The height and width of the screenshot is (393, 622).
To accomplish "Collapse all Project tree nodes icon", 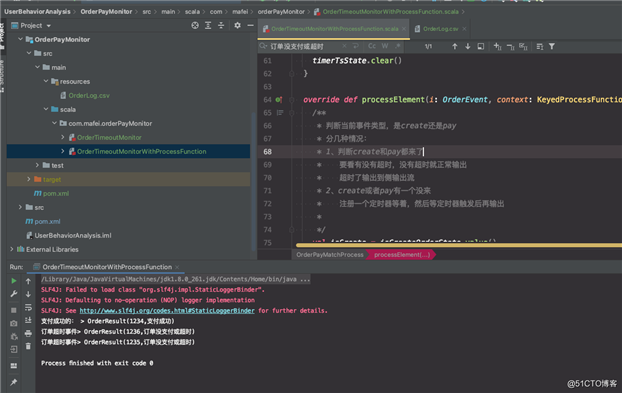I will click(221, 25).
